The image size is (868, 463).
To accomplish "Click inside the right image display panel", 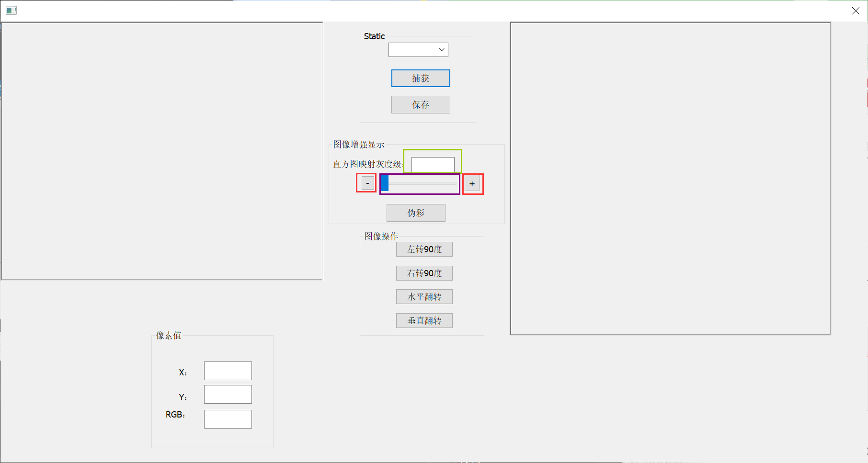I will [x=670, y=177].
